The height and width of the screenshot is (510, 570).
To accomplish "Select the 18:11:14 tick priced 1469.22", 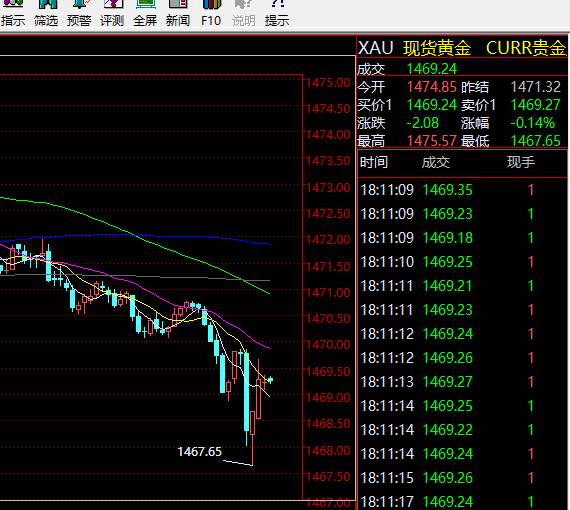I will tap(462, 430).
